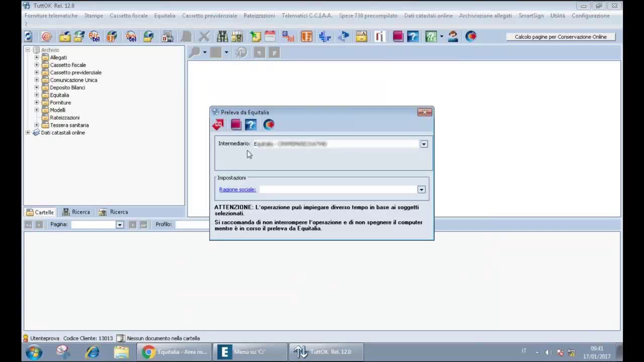Click the Ragione sociale input field

click(x=338, y=190)
